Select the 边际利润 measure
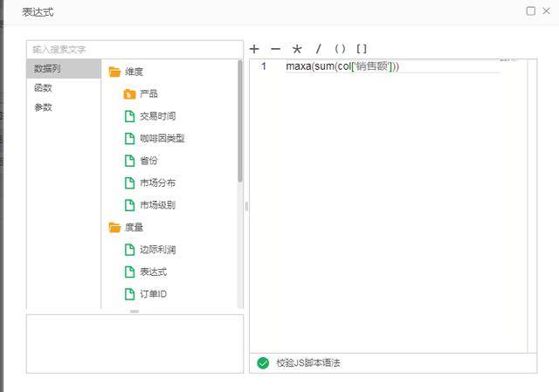This screenshot has height=392, width=559. point(157,250)
